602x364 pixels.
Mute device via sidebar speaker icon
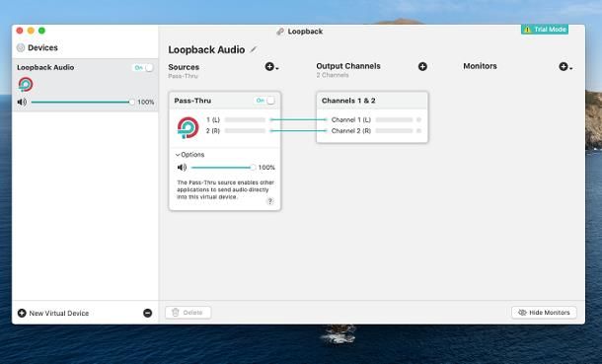tap(22, 102)
